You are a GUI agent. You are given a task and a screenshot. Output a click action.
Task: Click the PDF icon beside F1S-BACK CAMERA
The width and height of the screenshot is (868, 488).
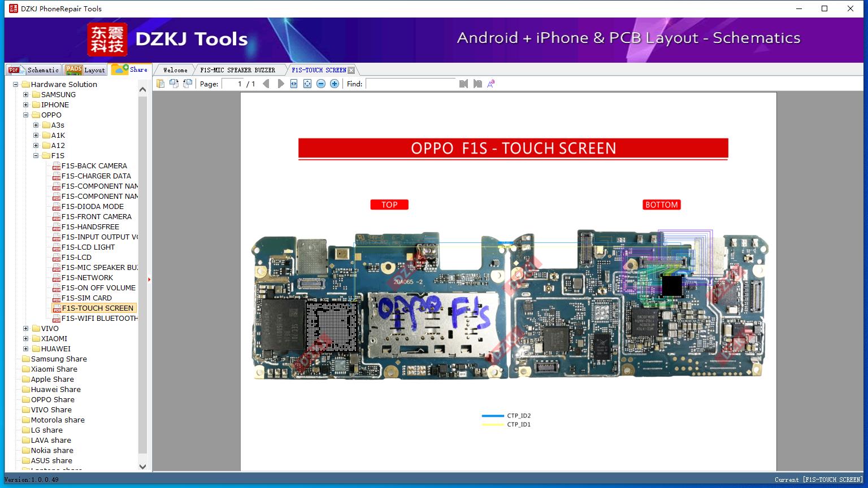[x=57, y=166]
